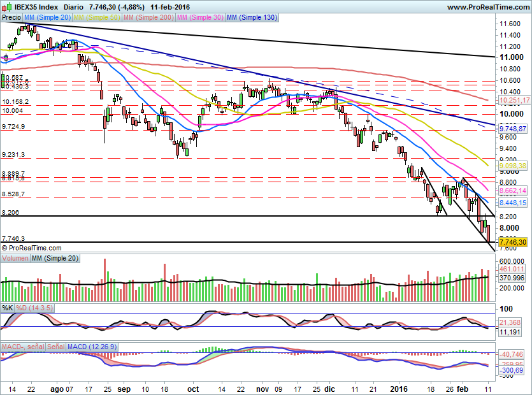Select the MM (Simple 130) indicator label
Viewport: 532px width, 395px height.
pos(252,17)
